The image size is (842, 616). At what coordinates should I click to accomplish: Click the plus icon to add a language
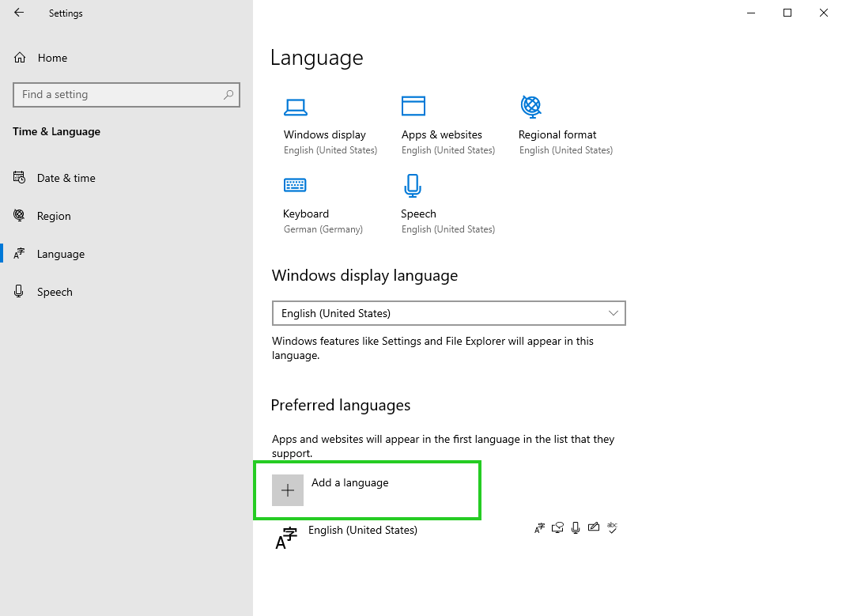(288, 490)
